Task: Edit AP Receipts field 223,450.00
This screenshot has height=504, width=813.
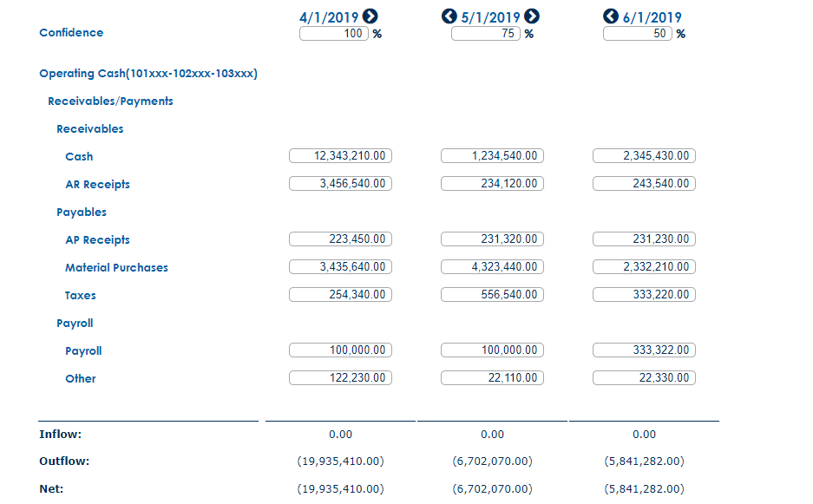Action: [341, 239]
